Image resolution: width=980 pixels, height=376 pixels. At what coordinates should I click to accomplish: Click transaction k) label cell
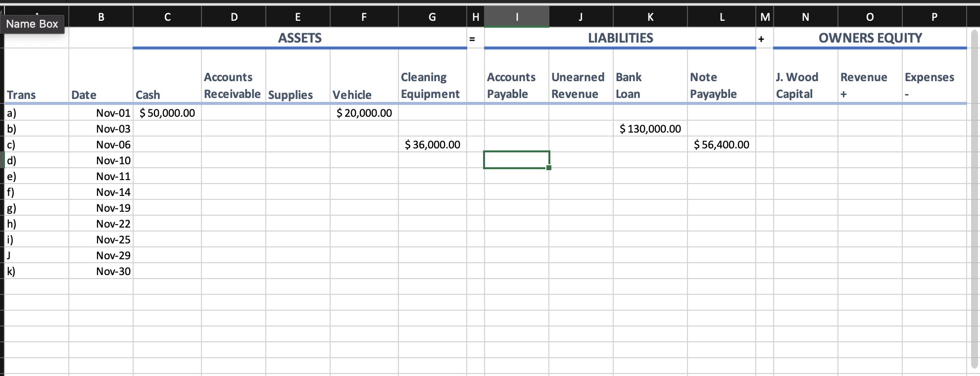(37, 271)
